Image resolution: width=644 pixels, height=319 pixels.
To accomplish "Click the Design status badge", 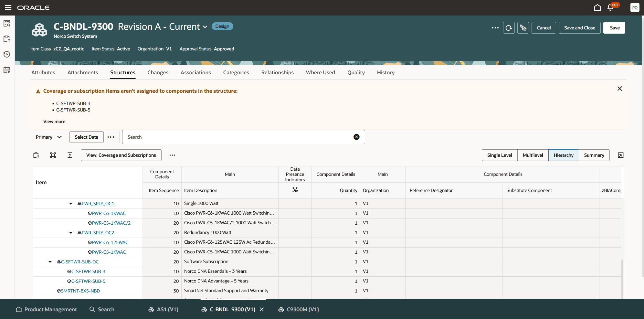I will (x=222, y=26).
